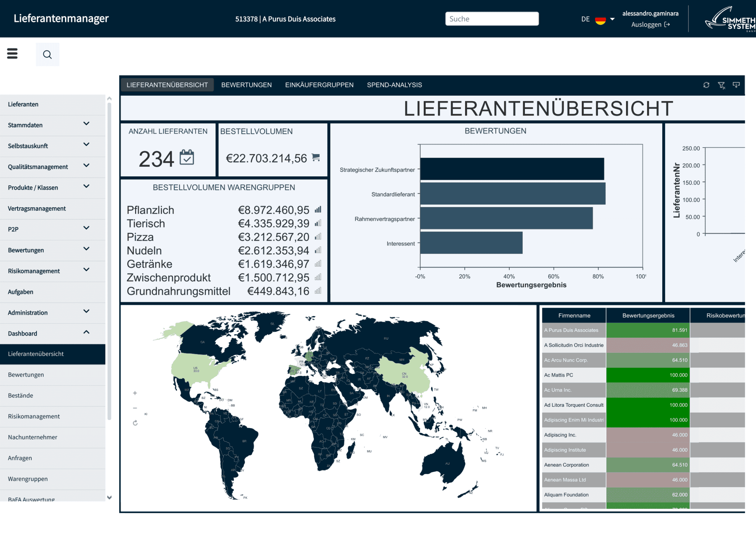The width and height of the screenshot is (756, 534).
Task: Open the EINKÄUFERGRUPPEN tab
Action: click(x=319, y=85)
